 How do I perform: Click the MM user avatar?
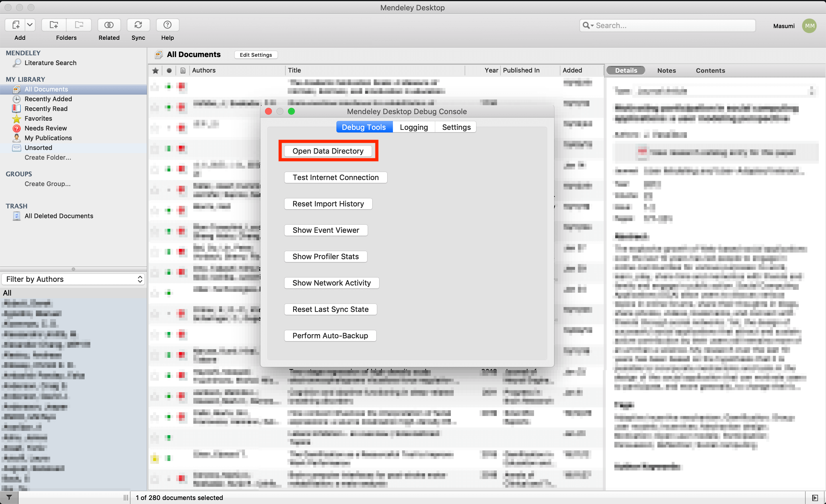[809, 26]
